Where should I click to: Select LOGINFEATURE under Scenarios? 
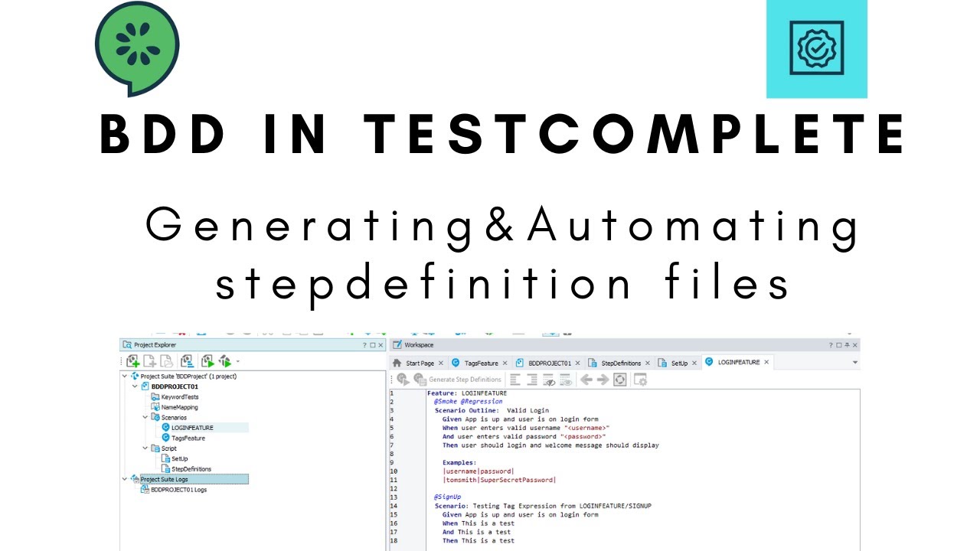point(192,428)
